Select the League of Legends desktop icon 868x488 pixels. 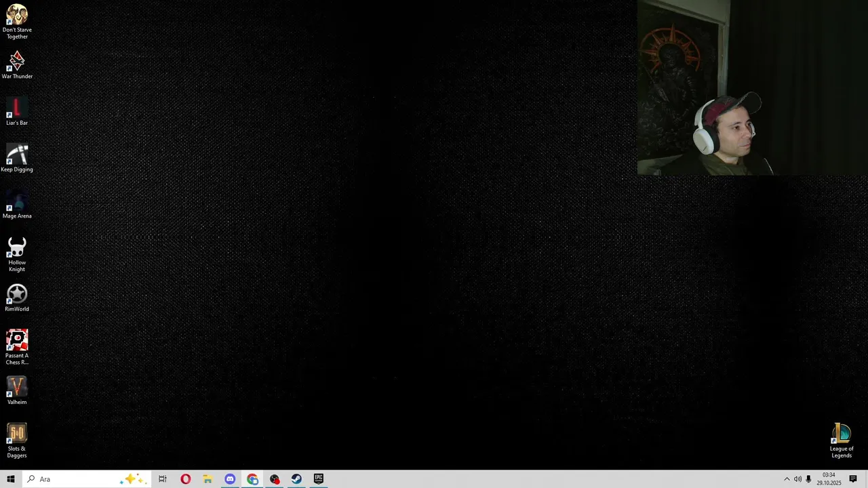[x=842, y=441]
